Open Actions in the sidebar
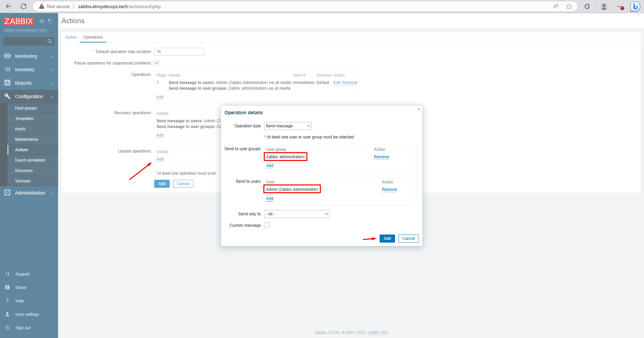Screen dimensions: 644x338 [33, 150]
